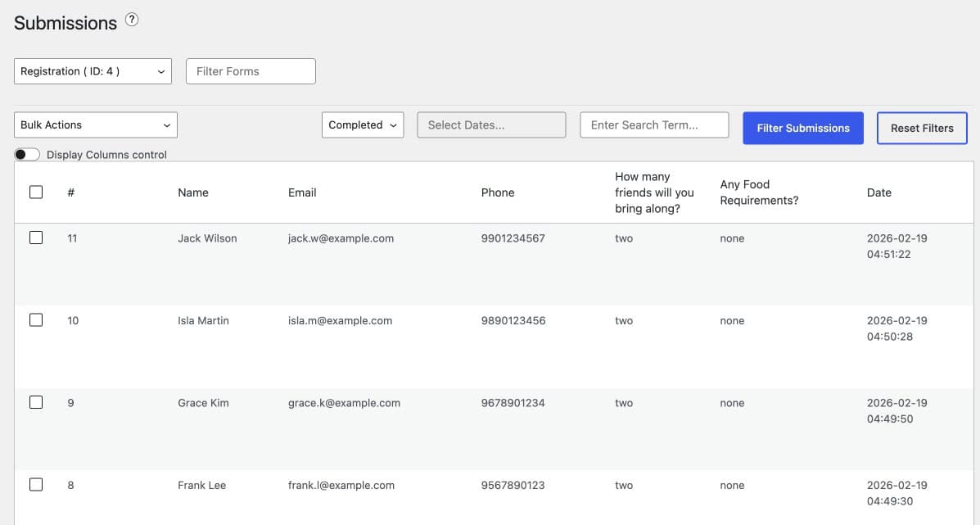This screenshot has height=525, width=980.
Task: Click phone number 9901234567
Action: tap(513, 238)
